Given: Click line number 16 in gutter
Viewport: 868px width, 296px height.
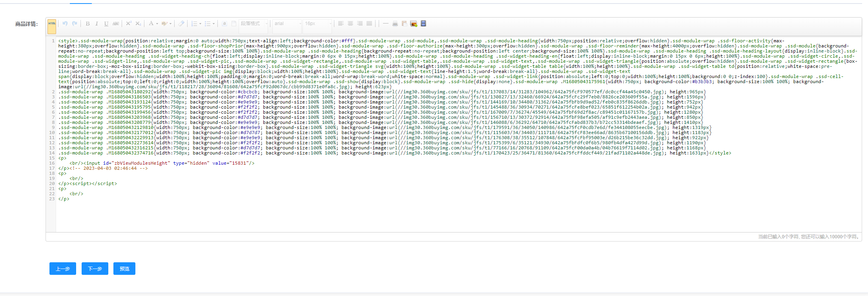Looking at the screenshot, I should 52,163.
